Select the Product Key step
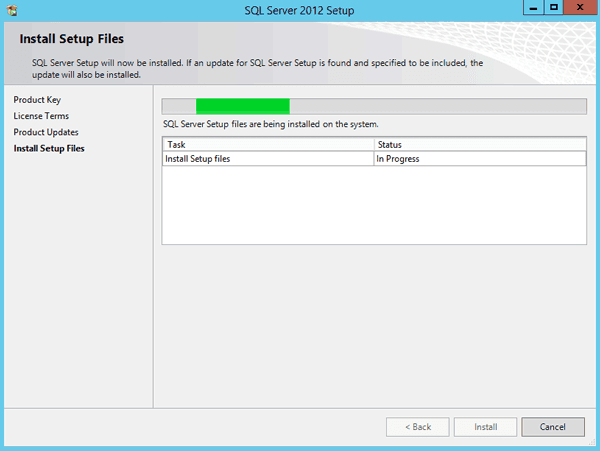600x451 pixels. (37, 100)
